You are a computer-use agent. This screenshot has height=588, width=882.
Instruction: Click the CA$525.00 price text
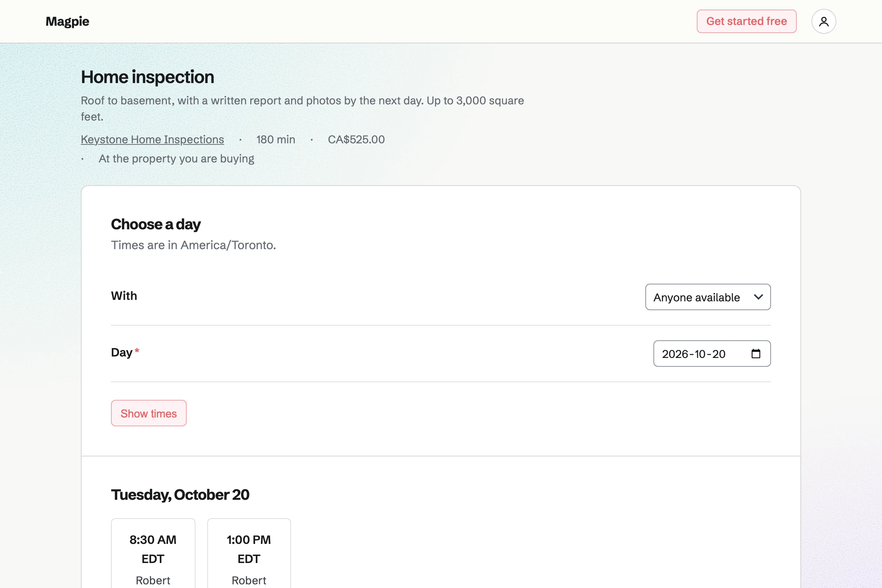[356, 140]
